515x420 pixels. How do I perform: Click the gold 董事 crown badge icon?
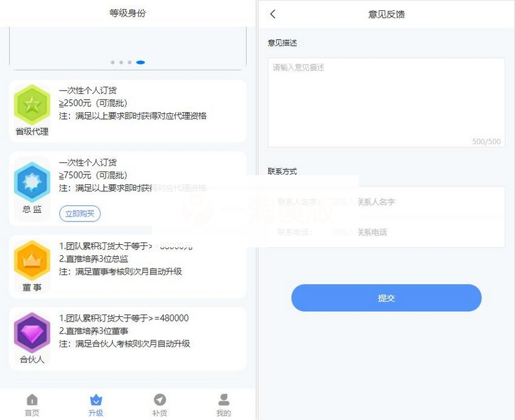(31, 260)
